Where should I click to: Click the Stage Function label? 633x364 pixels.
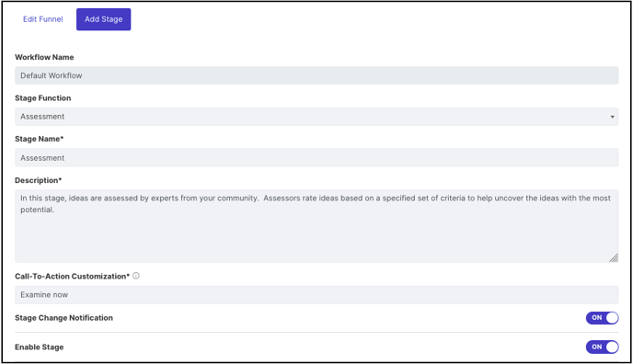pos(43,98)
